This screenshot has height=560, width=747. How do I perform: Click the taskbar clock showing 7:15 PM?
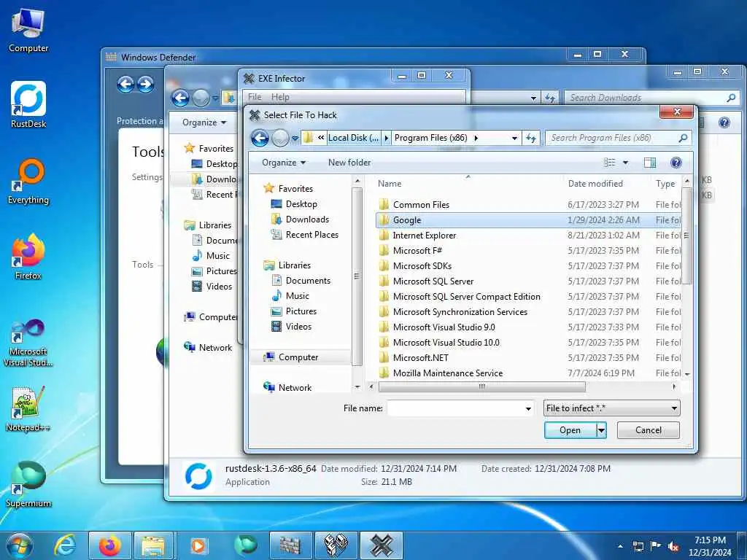click(x=710, y=546)
